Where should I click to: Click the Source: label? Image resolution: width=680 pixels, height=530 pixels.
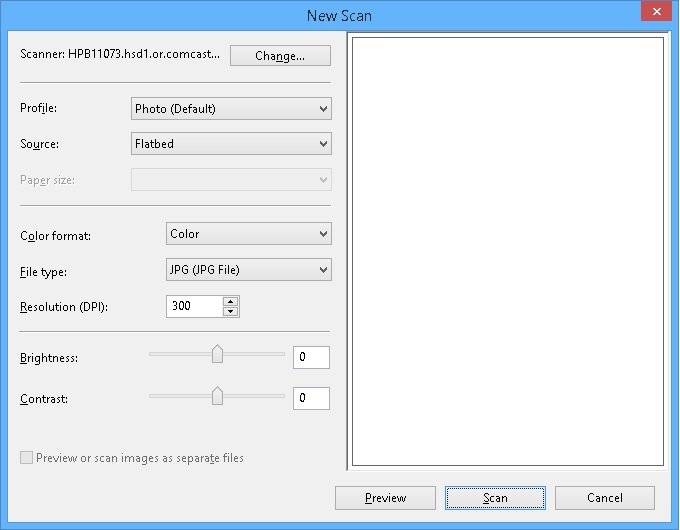tap(39, 144)
